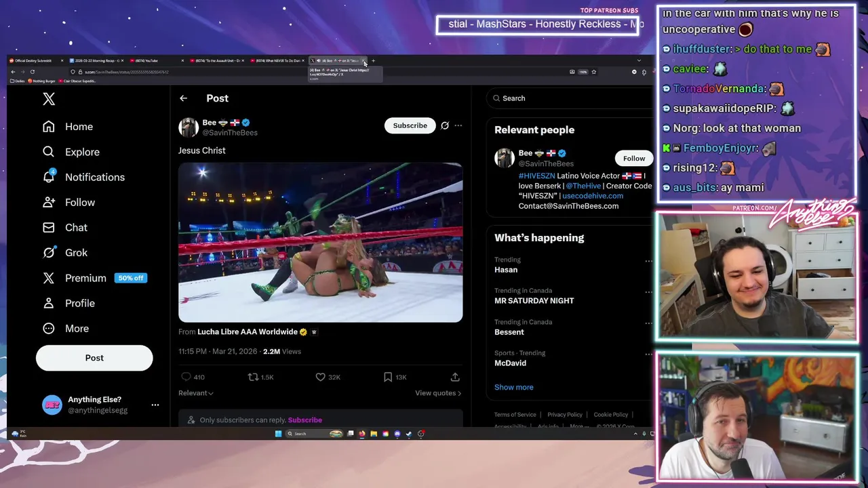Image resolution: width=868 pixels, height=488 pixels.
Task: Open Cookie Policy footer link
Action: (610, 415)
